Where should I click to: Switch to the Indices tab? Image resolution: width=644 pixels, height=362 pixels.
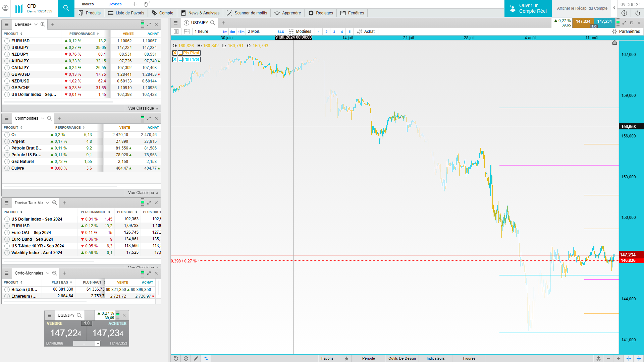88,4
